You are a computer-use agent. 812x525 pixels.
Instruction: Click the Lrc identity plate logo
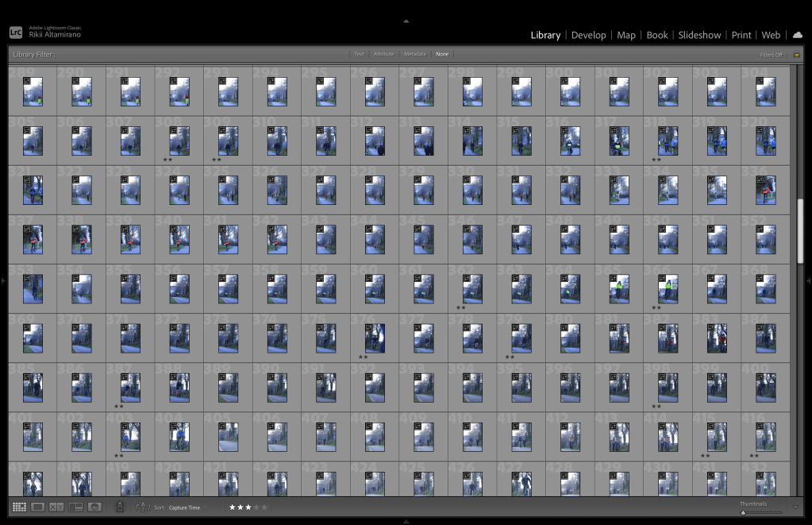(16, 33)
